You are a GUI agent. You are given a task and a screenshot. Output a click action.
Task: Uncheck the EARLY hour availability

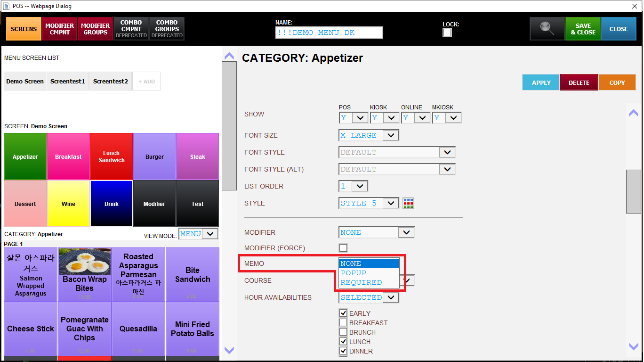point(344,313)
